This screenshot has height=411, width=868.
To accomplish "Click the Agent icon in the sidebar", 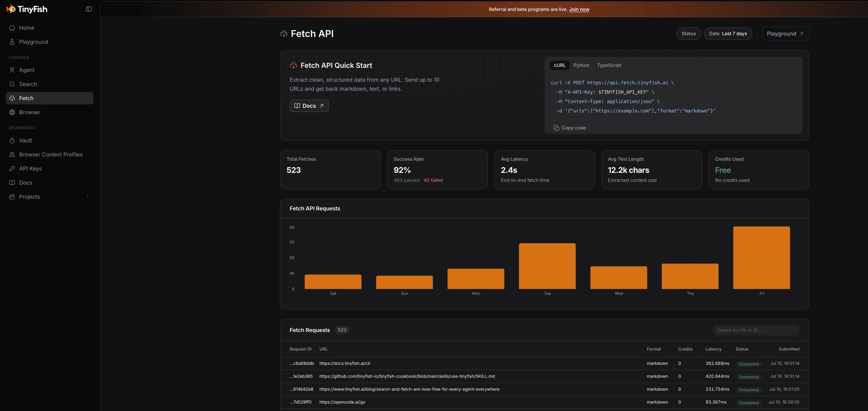I will click(12, 70).
